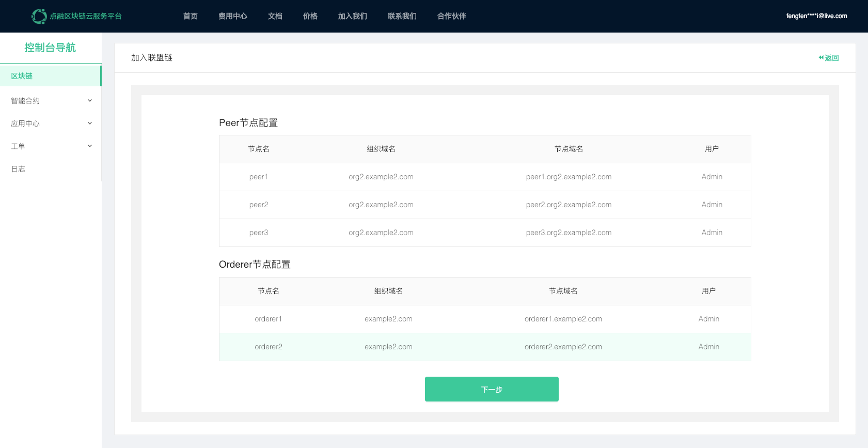The width and height of the screenshot is (868, 448).
Task: Click the Peer节点配置 heading
Action: 248,123
